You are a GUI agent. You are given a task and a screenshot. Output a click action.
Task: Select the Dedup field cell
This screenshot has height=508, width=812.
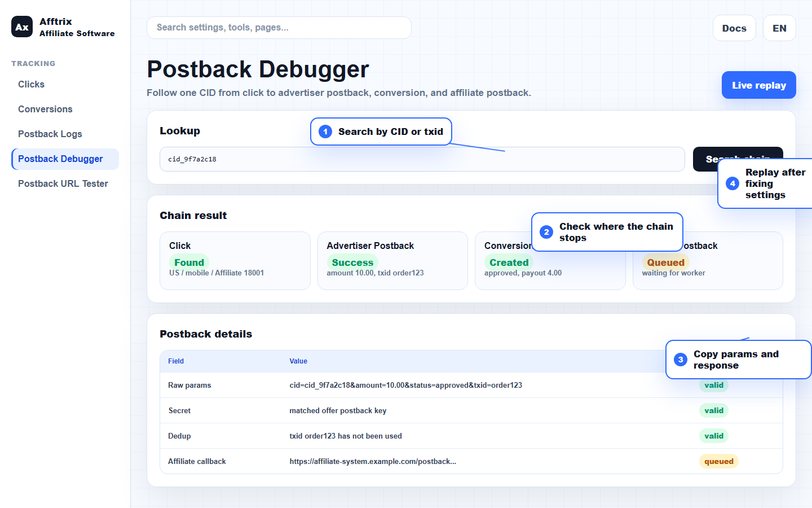tap(179, 436)
